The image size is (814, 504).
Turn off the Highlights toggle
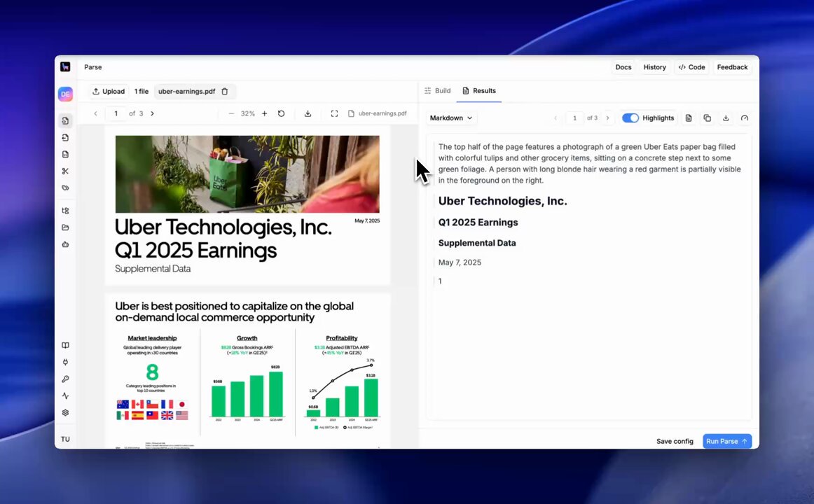(x=630, y=118)
